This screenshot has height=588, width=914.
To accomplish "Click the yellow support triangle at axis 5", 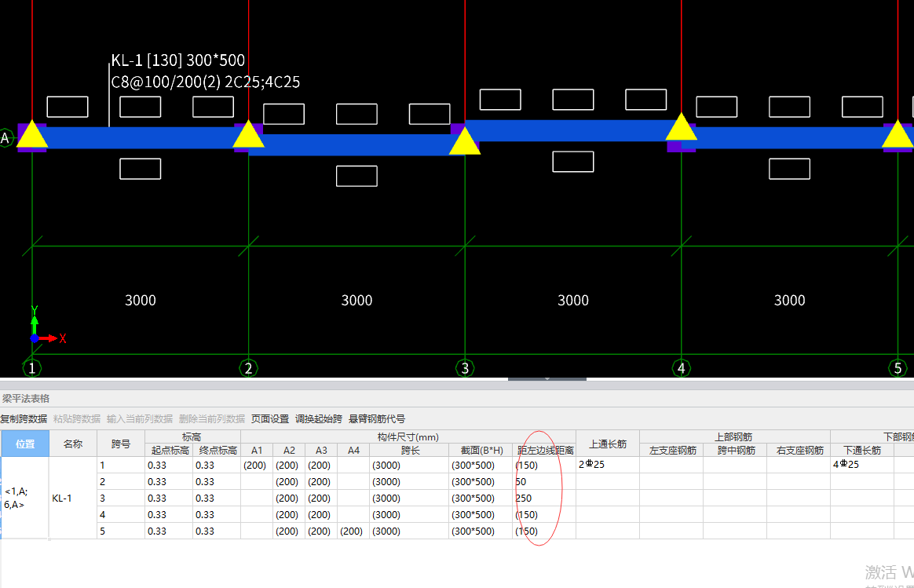I will click(x=898, y=135).
